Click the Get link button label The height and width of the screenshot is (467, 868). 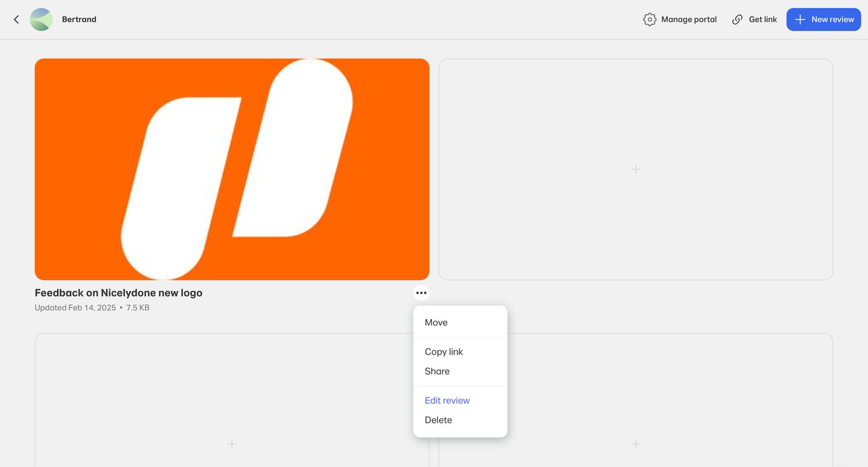point(763,20)
